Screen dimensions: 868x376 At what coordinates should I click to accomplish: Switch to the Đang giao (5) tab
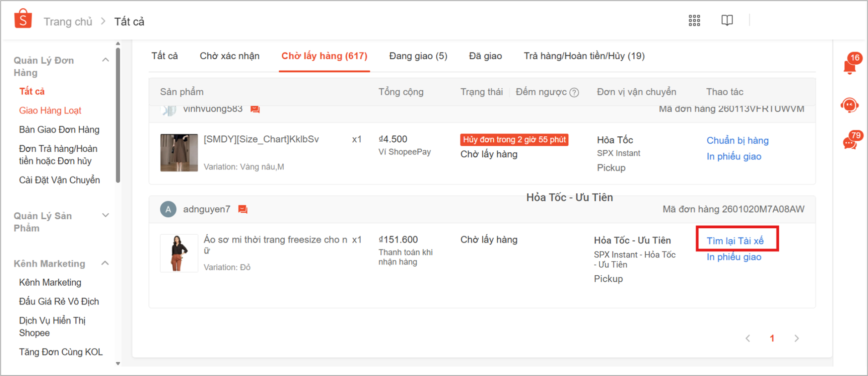418,56
